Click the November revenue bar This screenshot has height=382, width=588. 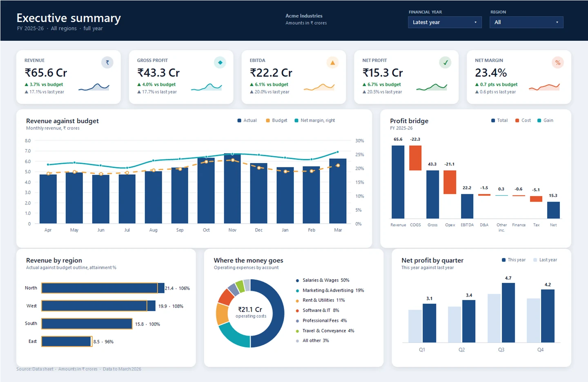pyautogui.click(x=232, y=189)
